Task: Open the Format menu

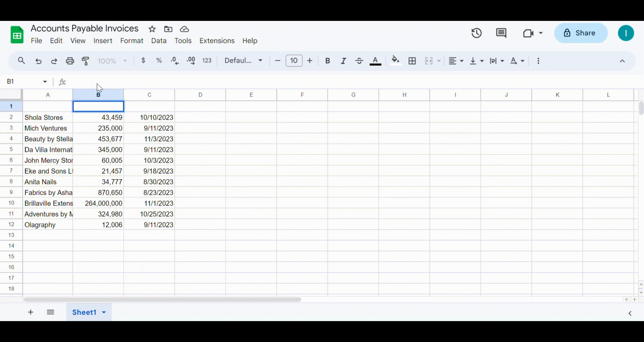Action: tap(131, 41)
